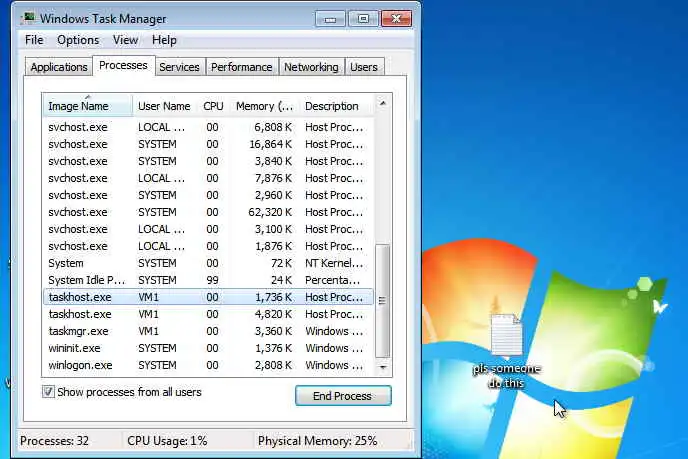Select the Processes tab
The height and width of the screenshot is (459, 688).
(123, 65)
